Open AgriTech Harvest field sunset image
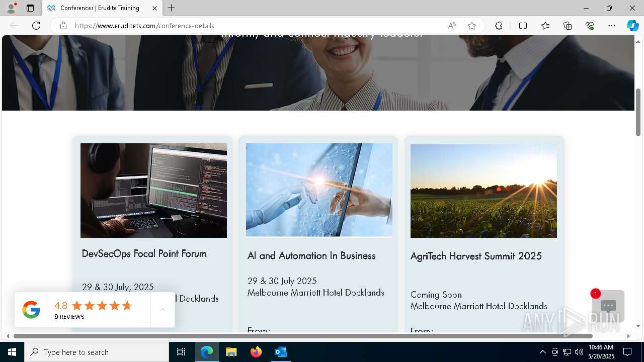644x362 pixels. point(484,191)
